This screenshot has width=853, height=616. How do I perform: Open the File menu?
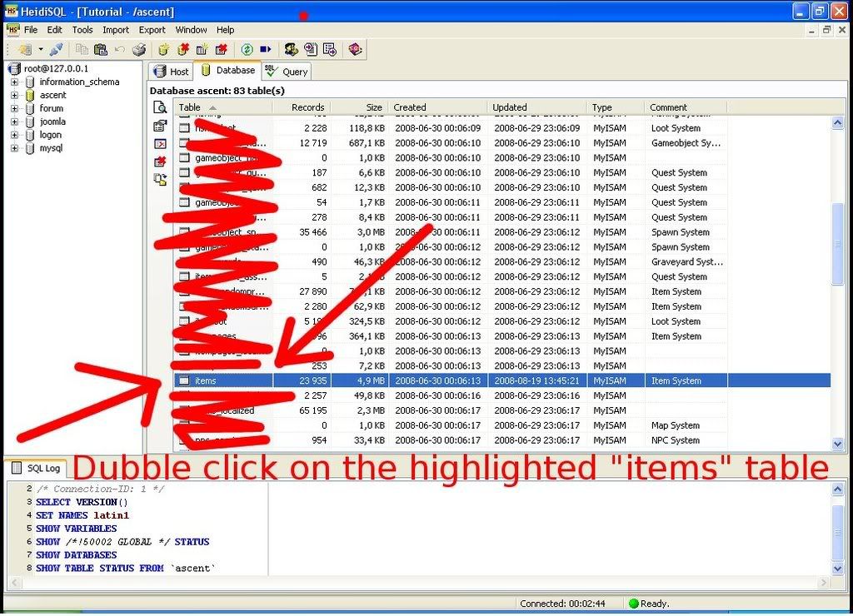[x=31, y=30]
